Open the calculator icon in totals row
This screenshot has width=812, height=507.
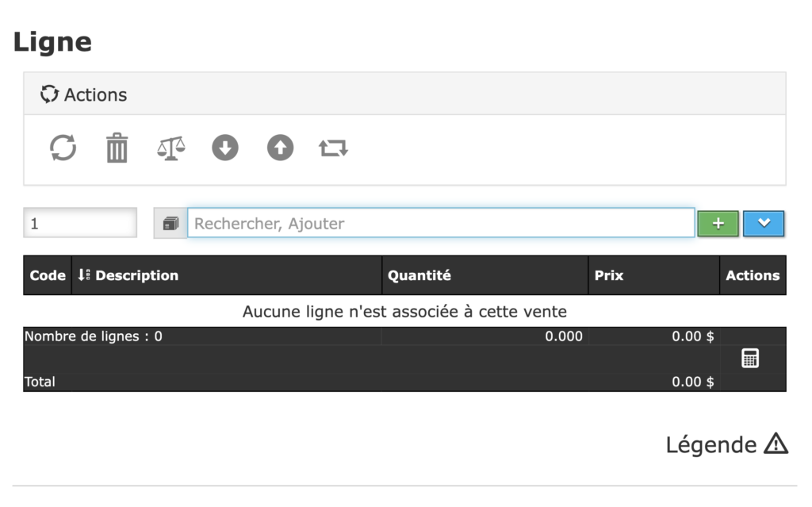tap(749, 359)
